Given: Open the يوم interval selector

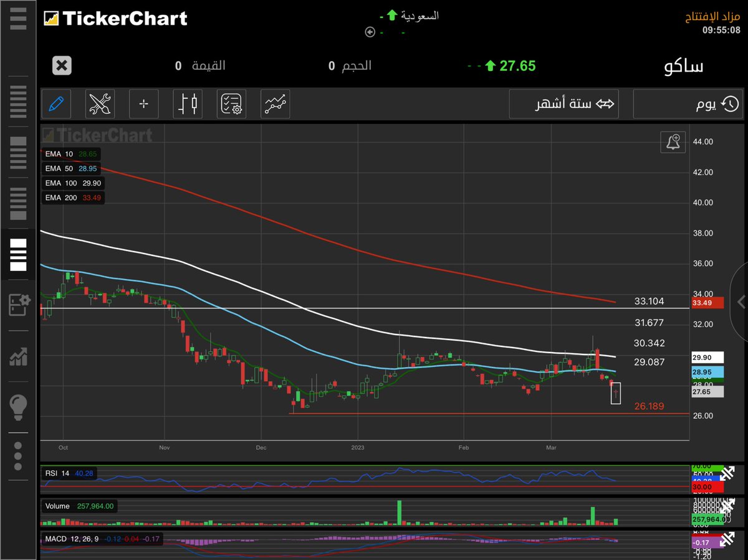Looking at the screenshot, I should click(x=688, y=103).
